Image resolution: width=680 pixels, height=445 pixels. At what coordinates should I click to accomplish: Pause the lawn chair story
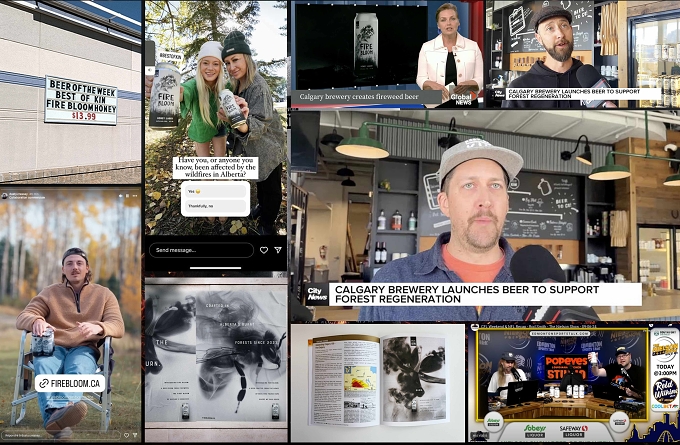pos(127,196)
